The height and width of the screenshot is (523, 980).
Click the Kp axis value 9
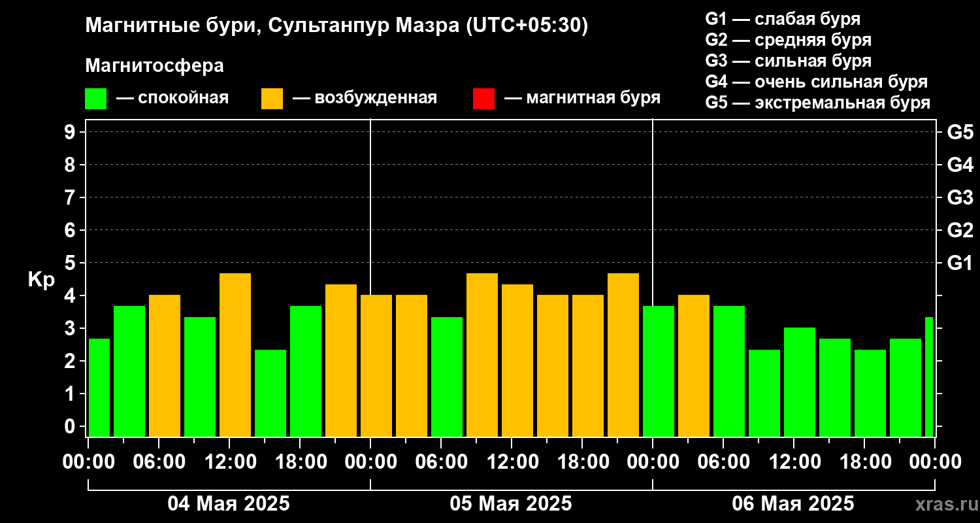[x=71, y=132]
